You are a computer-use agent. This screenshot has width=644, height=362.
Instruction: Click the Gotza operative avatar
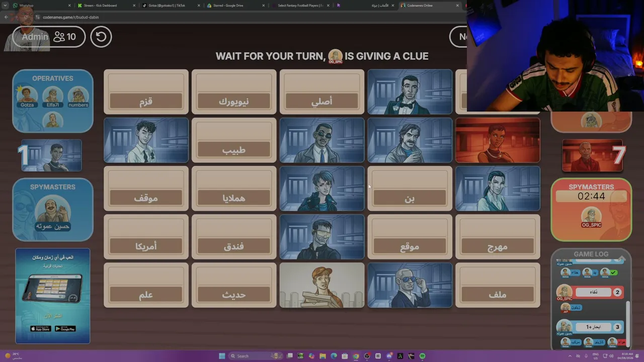[x=27, y=96]
